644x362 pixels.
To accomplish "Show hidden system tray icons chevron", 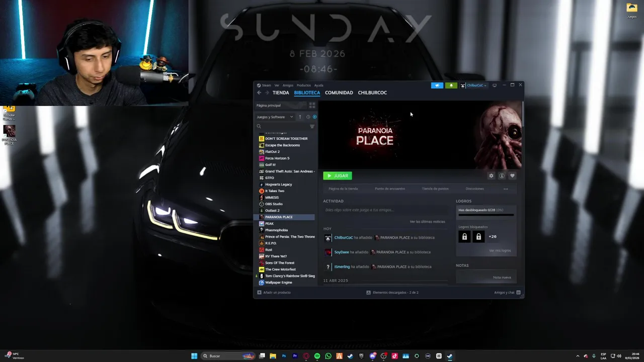I will click(578, 356).
